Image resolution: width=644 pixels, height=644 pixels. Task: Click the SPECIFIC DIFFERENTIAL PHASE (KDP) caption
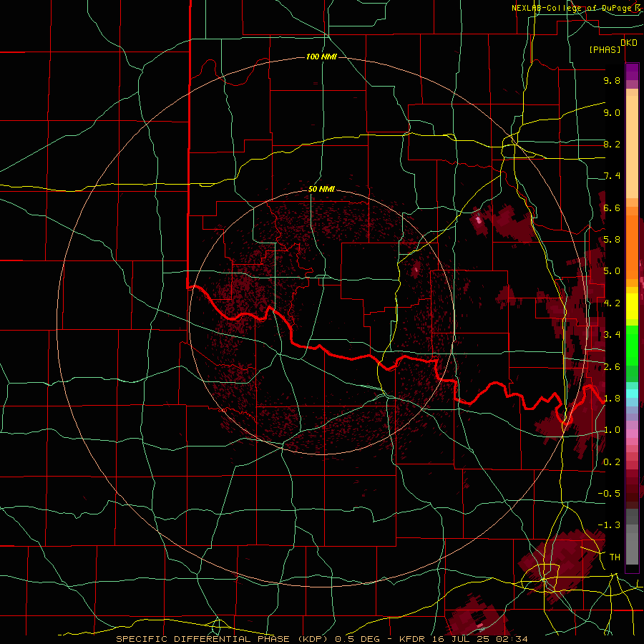click(224, 639)
